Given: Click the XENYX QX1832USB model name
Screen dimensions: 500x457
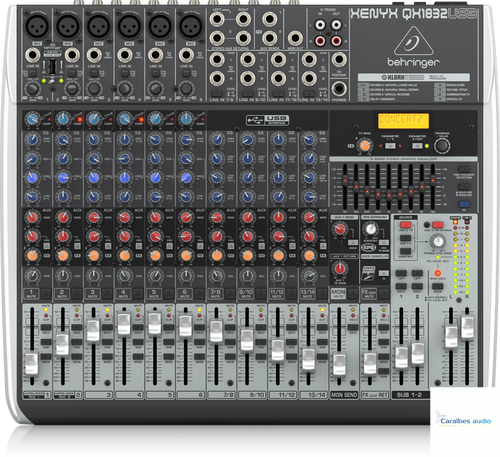Looking at the screenshot, I should (x=413, y=14).
